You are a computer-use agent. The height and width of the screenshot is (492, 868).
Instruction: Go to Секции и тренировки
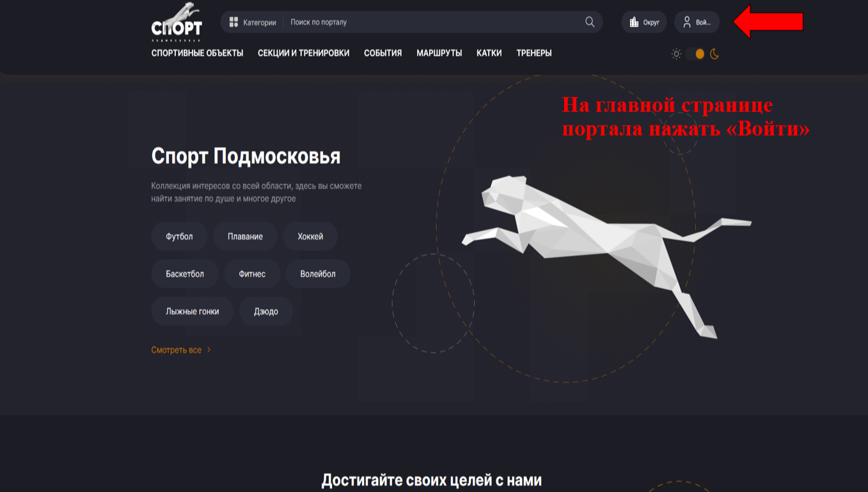click(x=303, y=53)
